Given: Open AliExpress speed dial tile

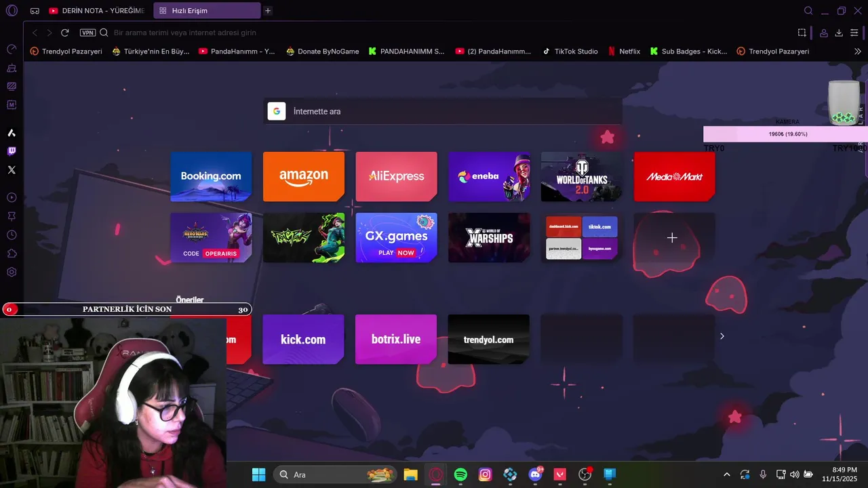Looking at the screenshot, I should click(396, 176).
